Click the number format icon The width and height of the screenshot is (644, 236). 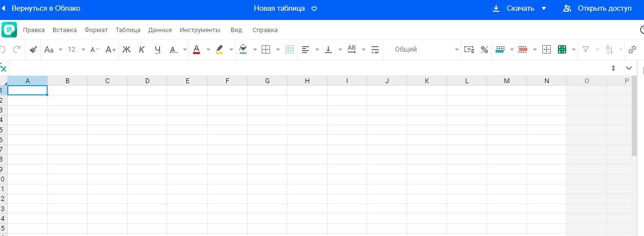click(469, 49)
